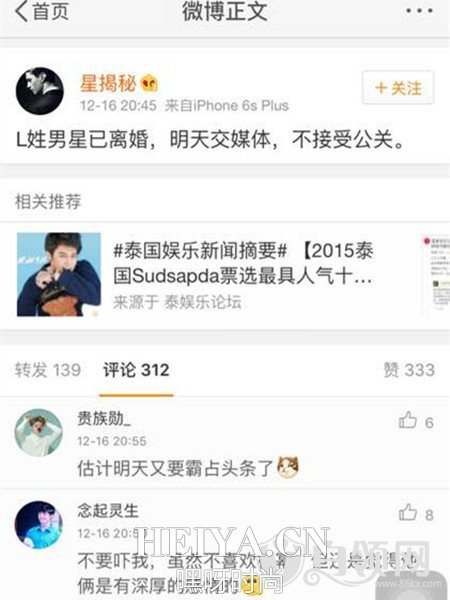Open the 贵族勋_ username
The height and width of the screenshot is (600, 450).
104,418
